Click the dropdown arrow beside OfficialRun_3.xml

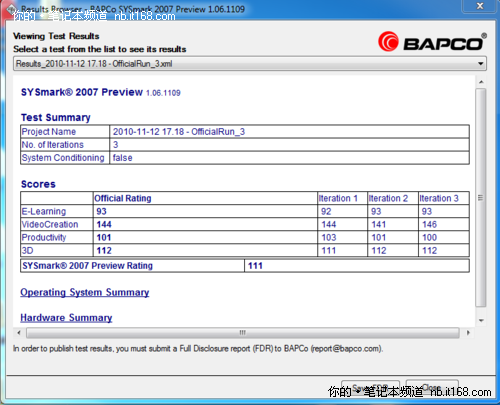point(480,64)
